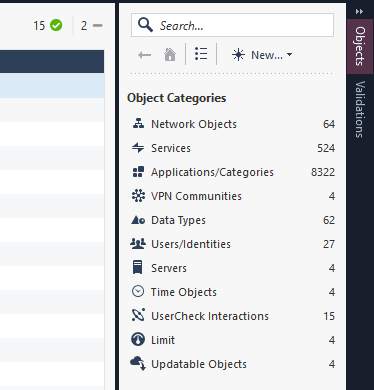This screenshot has height=390, width=374.
Task: Select the Limit category row
Action: coord(232,340)
